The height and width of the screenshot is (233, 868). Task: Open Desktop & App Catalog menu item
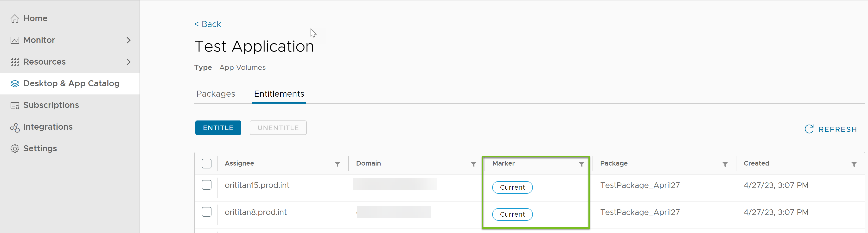(70, 83)
